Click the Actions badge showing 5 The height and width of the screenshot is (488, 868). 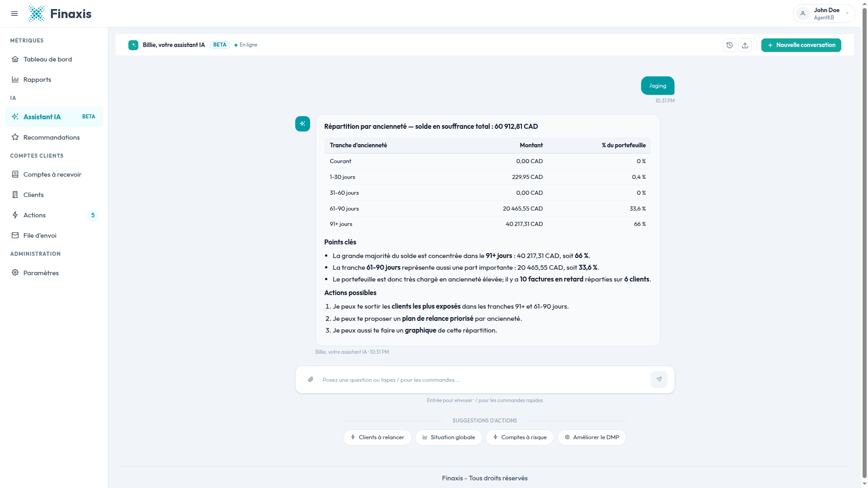(93, 215)
